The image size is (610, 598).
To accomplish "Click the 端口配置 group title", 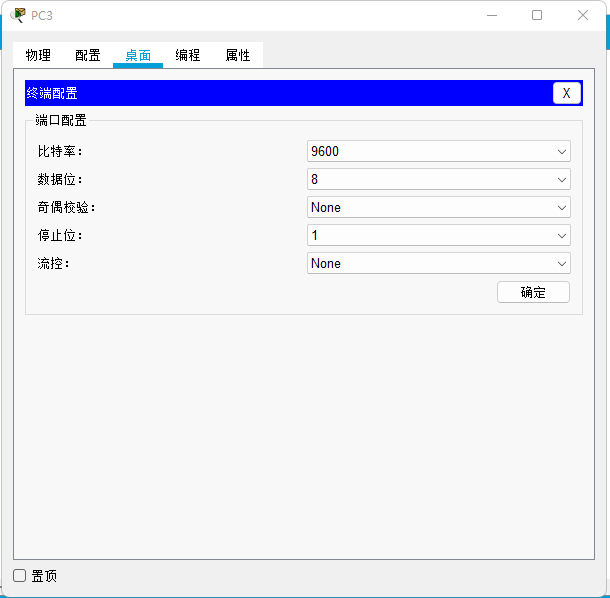I will [x=61, y=120].
